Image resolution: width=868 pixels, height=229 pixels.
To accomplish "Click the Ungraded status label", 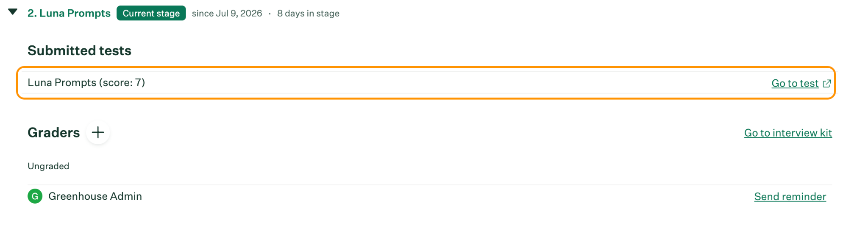I will coord(48,166).
